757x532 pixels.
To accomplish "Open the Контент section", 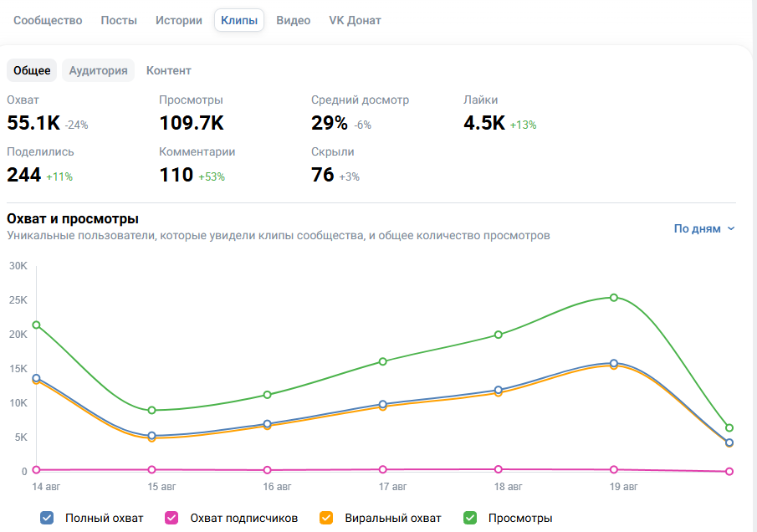I will [x=168, y=70].
